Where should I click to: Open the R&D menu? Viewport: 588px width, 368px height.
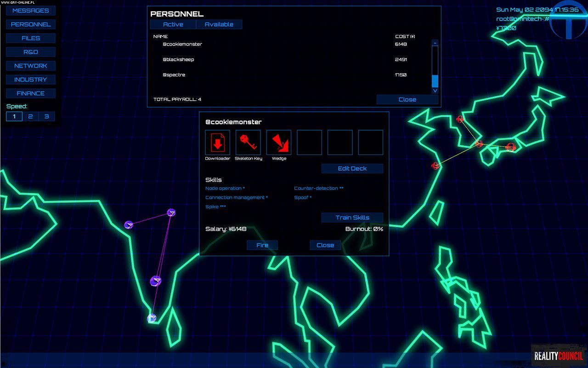31,52
